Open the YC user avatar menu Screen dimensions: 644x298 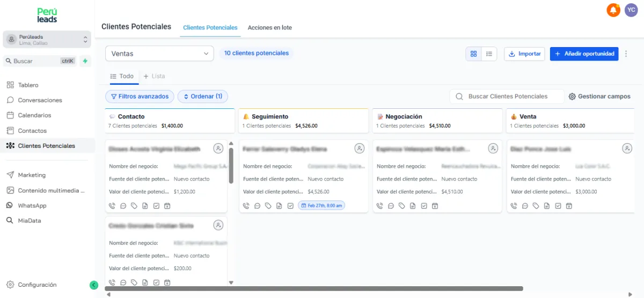[x=631, y=10]
